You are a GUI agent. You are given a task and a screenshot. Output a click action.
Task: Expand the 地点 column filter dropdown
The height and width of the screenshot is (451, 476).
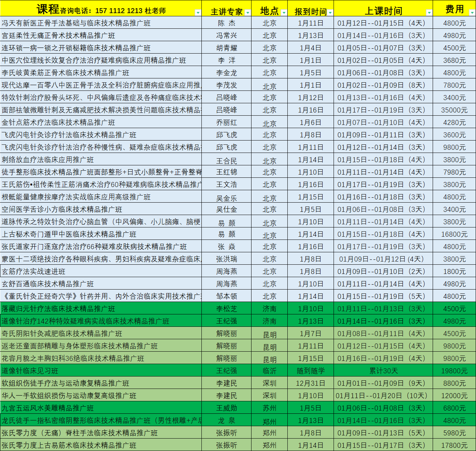click(283, 13)
